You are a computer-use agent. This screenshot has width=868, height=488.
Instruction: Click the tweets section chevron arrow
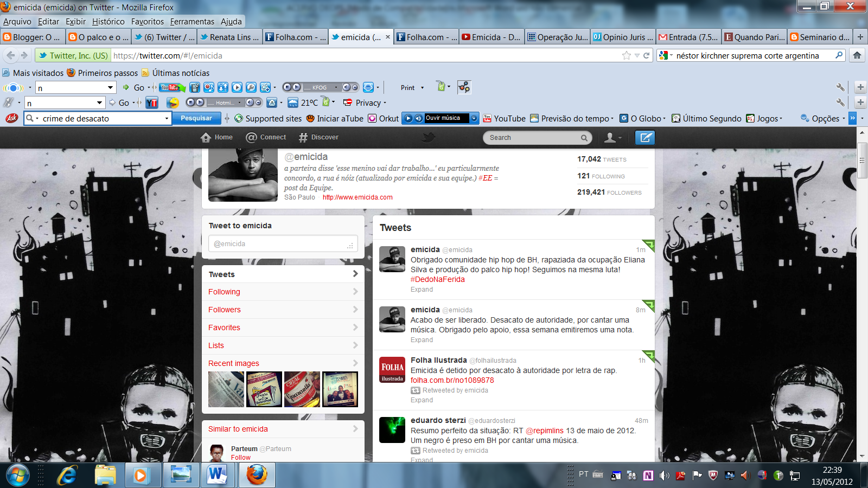point(355,274)
